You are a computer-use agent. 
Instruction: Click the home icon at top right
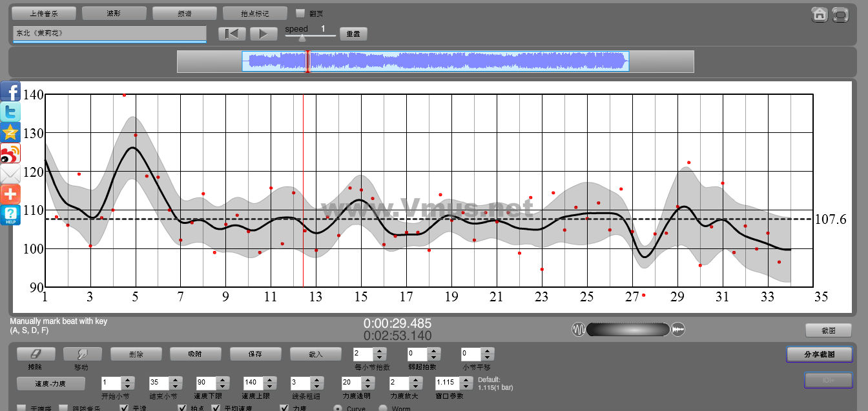(820, 14)
